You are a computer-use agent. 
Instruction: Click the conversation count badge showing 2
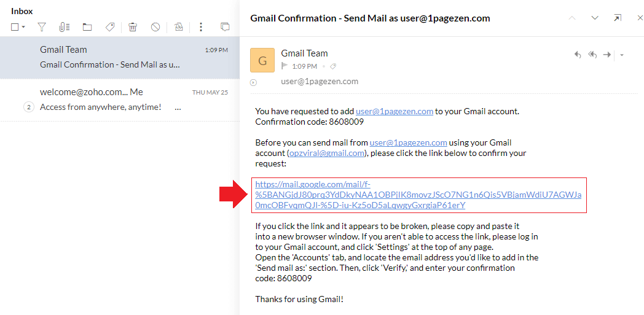(x=28, y=107)
